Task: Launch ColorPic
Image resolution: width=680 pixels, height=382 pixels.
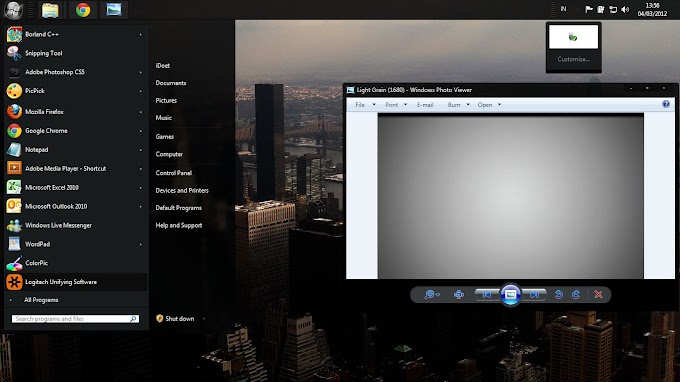Action: (75, 263)
